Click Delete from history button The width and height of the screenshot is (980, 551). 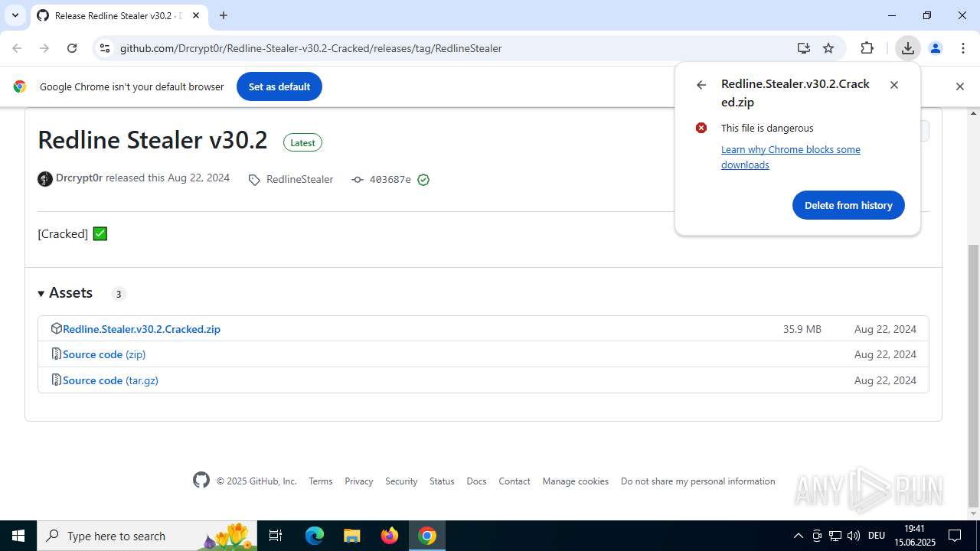(x=848, y=205)
